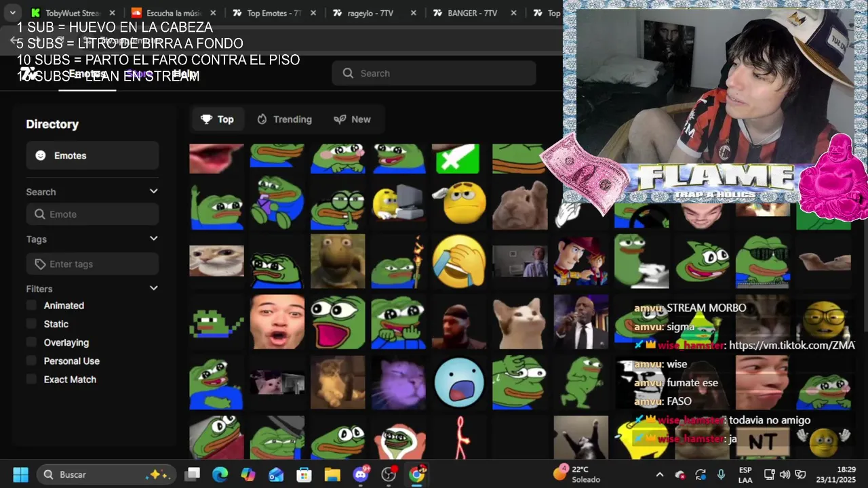Select the New emotes tab

pos(352,119)
